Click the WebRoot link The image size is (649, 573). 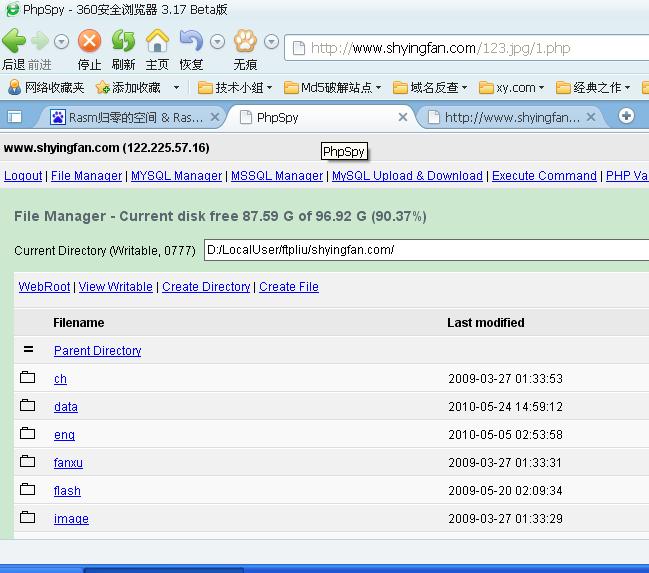(x=44, y=286)
